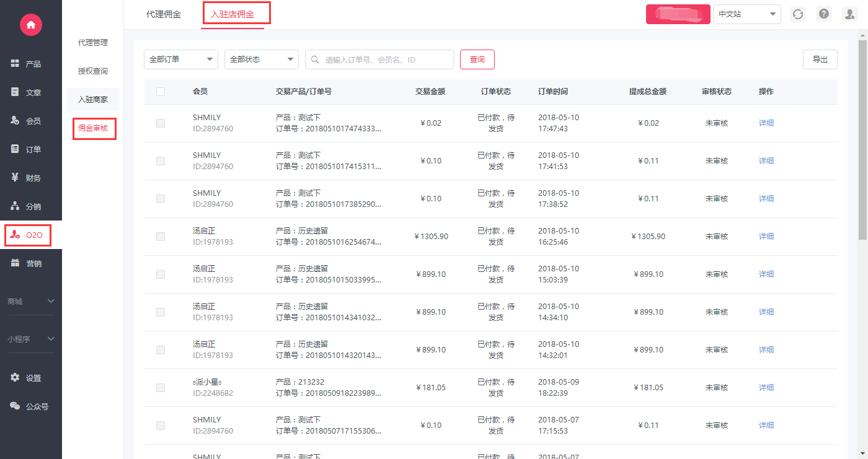The width and height of the screenshot is (868, 459).
Task: Open the 分销 distribution sidebar icon
Action: click(15, 206)
